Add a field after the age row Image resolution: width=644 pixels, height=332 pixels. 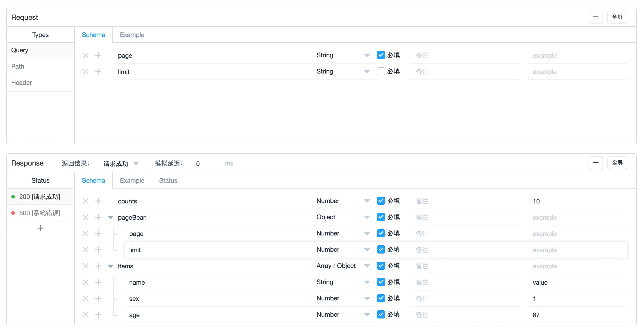click(98, 315)
